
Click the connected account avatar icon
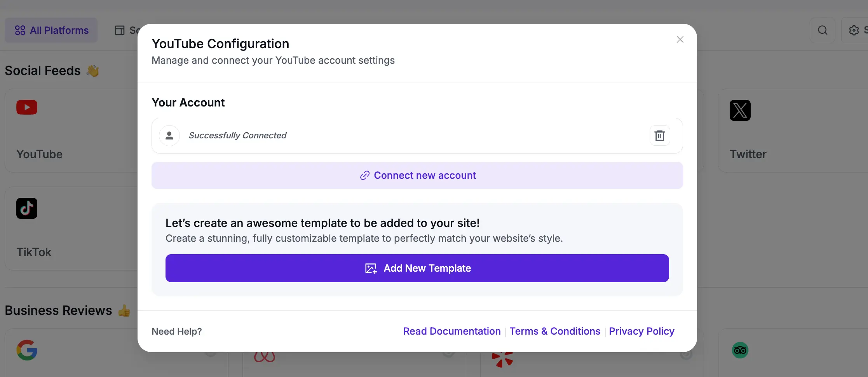point(169,135)
